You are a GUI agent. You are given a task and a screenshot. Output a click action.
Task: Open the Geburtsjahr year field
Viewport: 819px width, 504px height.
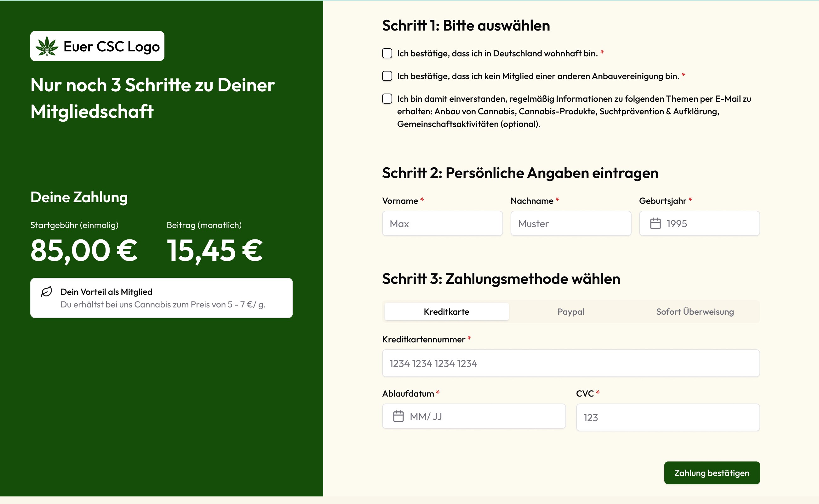[x=699, y=223]
